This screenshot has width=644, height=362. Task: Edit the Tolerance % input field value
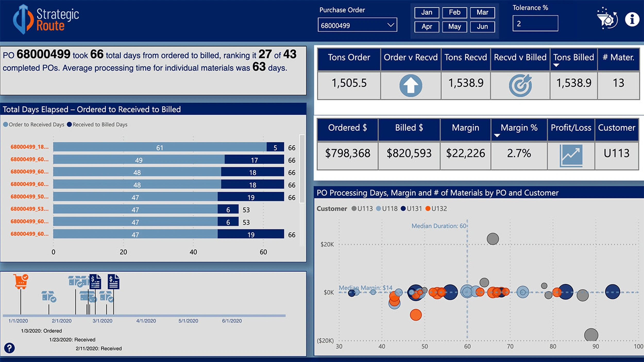(x=536, y=25)
